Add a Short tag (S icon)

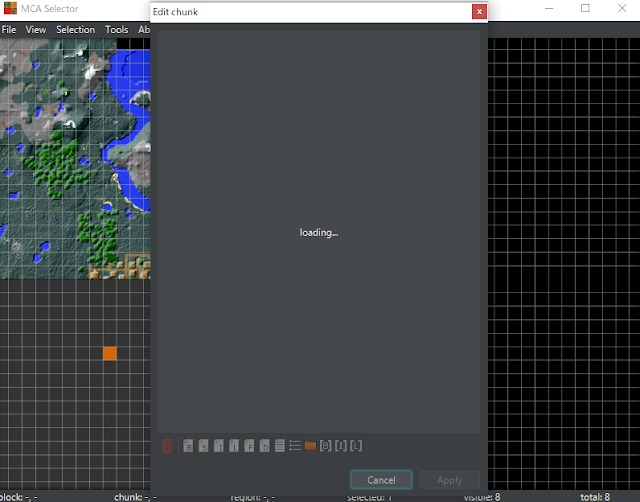[203, 446]
